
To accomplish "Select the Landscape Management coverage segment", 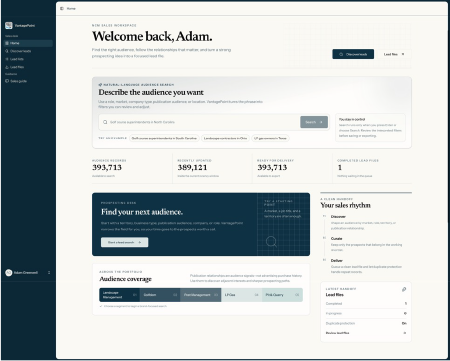I will tap(119, 295).
